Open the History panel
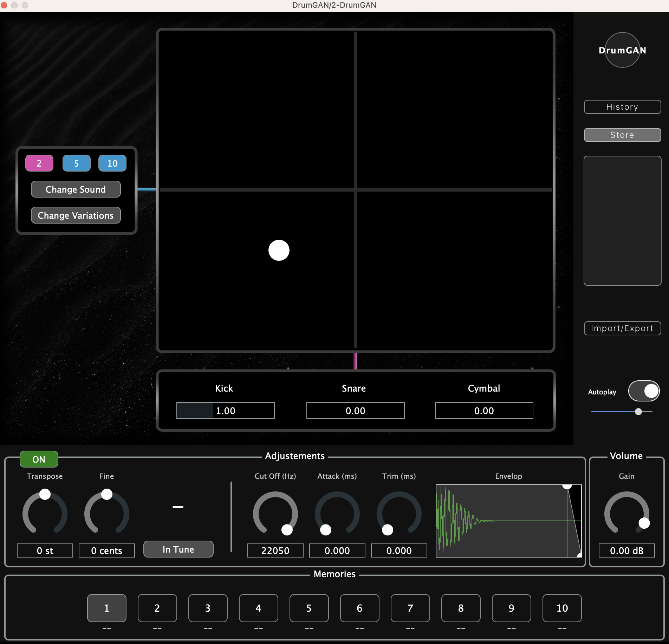669x644 pixels. tap(622, 107)
